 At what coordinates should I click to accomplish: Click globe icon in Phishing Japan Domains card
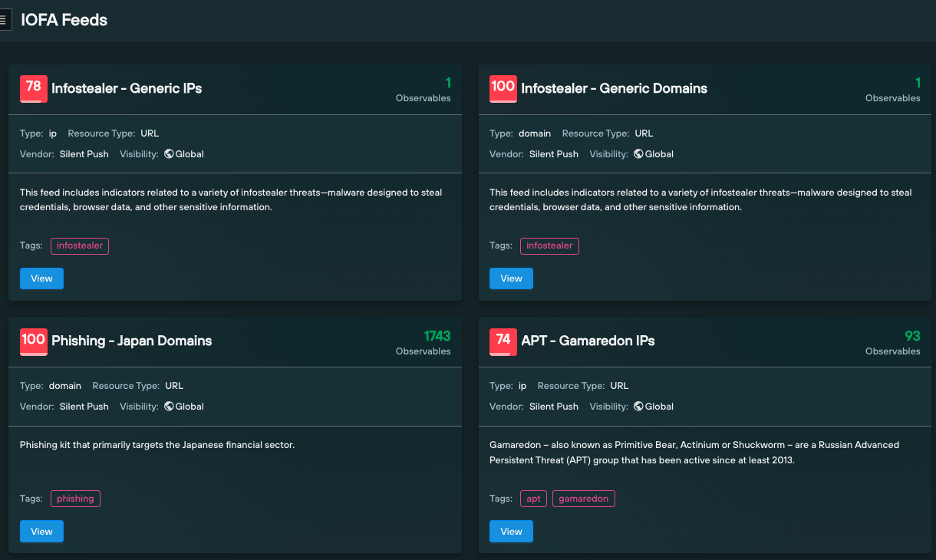click(x=169, y=407)
